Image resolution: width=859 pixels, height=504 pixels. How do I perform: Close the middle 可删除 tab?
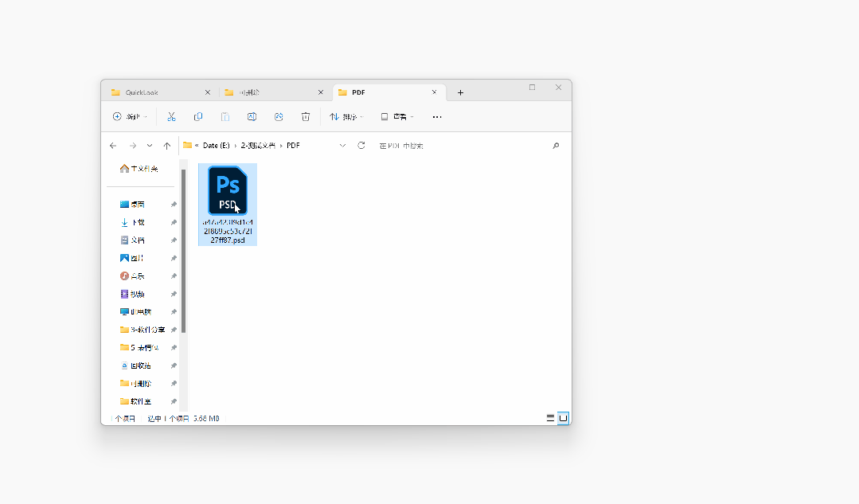tap(321, 92)
